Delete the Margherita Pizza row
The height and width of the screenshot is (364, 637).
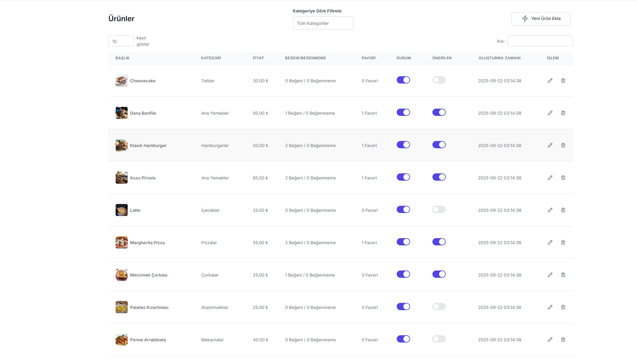pos(563,242)
